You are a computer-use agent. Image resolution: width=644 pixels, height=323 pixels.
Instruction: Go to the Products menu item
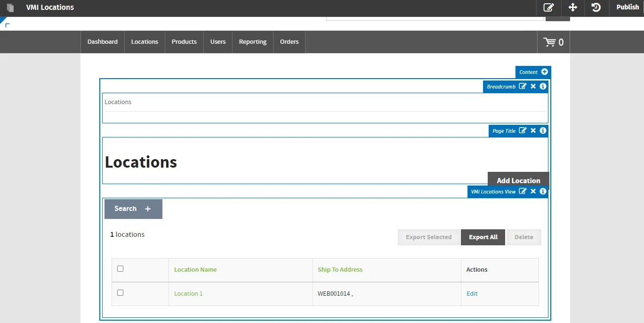[184, 42]
